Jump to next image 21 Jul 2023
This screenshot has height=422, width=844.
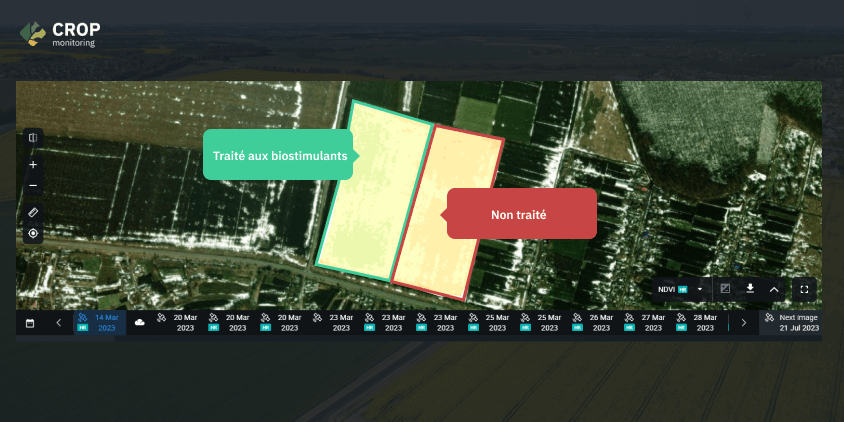tap(791, 323)
